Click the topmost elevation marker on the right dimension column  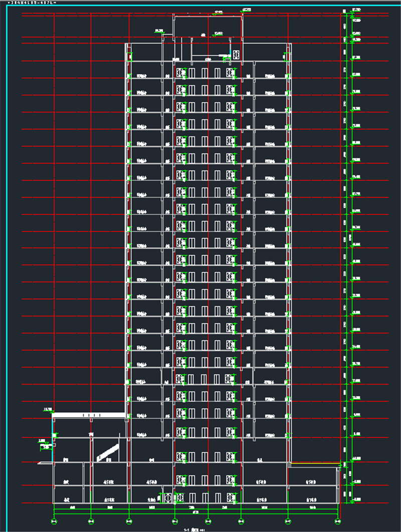[356, 10]
